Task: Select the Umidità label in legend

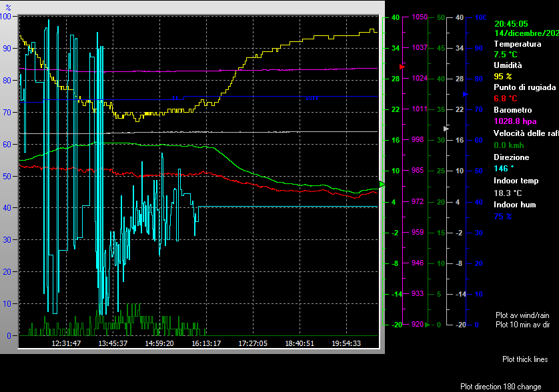Action: click(508, 65)
